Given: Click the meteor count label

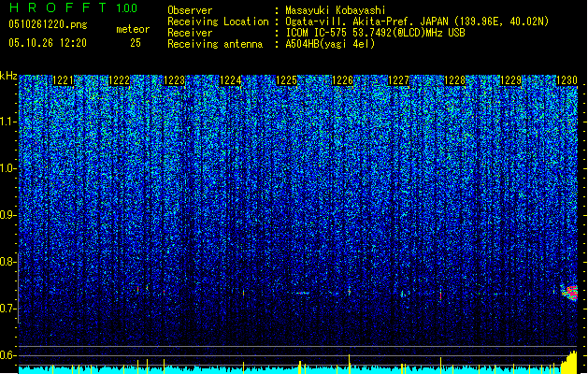Looking at the screenshot, I should [133, 29].
